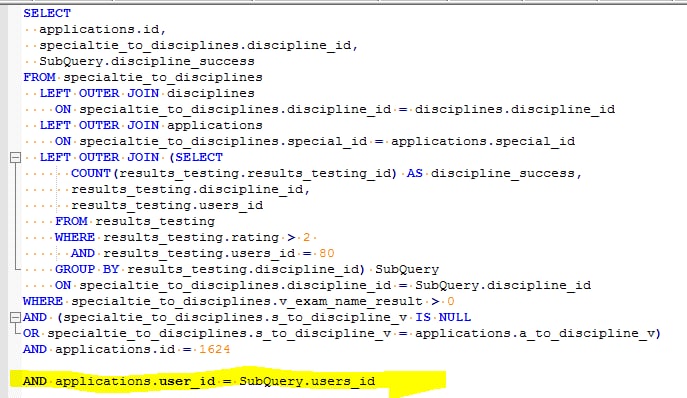Click SubQuery.users_id in highlighted line
This screenshot has height=398, width=687.
(x=307, y=381)
